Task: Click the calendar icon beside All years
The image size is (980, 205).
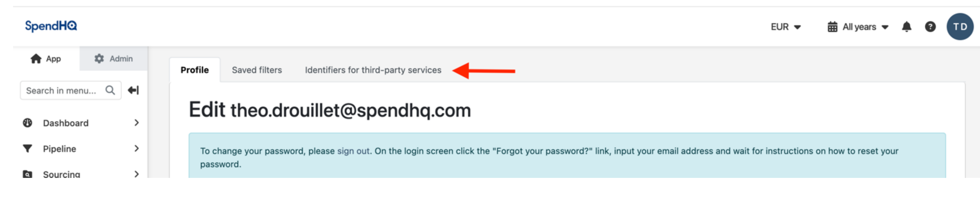Action: (x=832, y=27)
